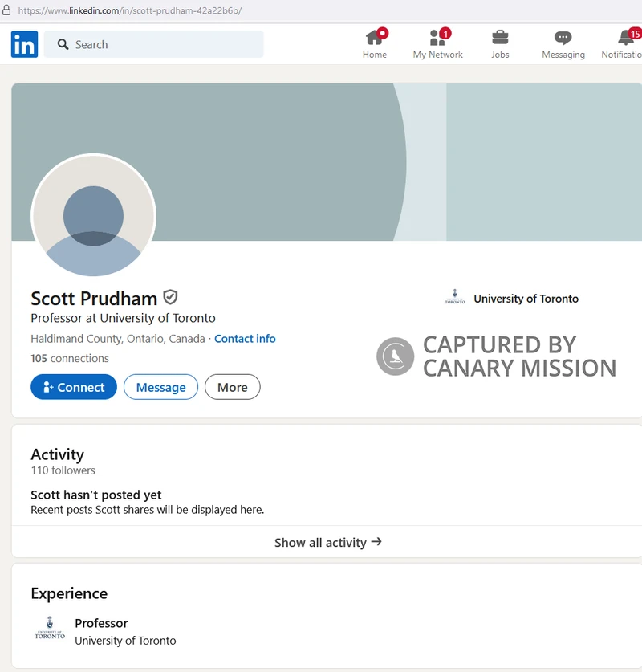Click the Connect button
The height and width of the screenshot is (672, 642).
pos(74,387)
